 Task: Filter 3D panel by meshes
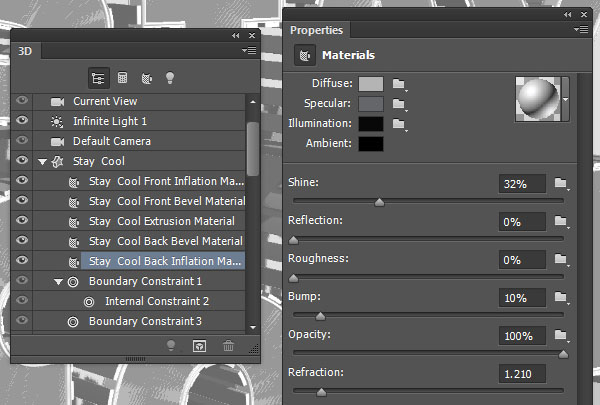(122, 78)
